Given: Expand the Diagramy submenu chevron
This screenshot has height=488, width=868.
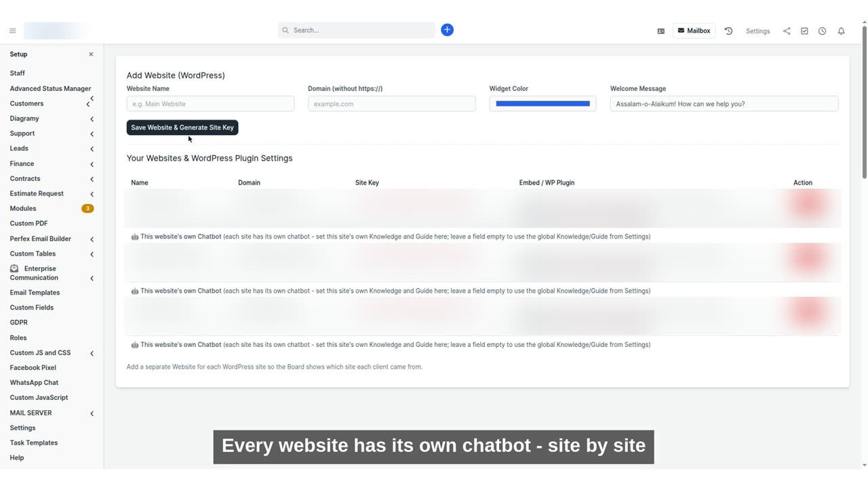Looking at the screenshot, I should coord(92,119).
